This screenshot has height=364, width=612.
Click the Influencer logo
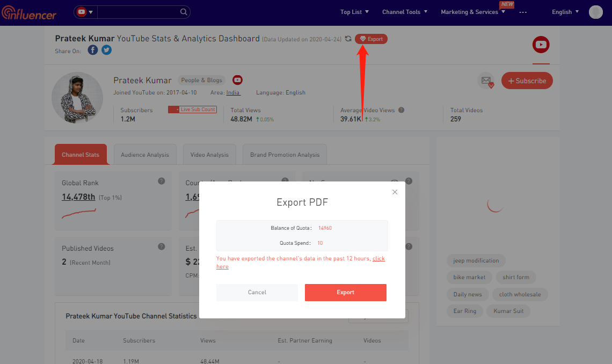coord(29,13)
